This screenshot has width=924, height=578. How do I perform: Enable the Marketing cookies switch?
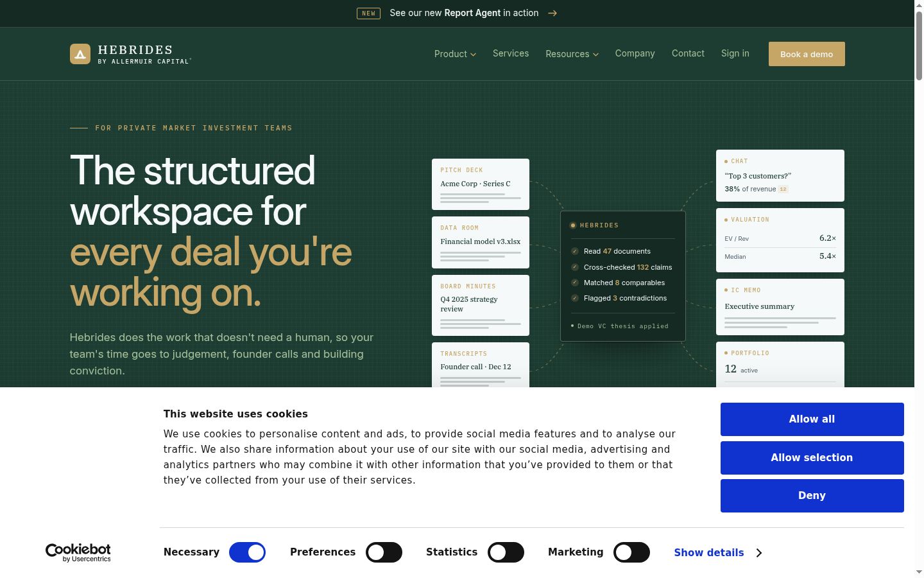pyautogui.click(x=631, y=552)
